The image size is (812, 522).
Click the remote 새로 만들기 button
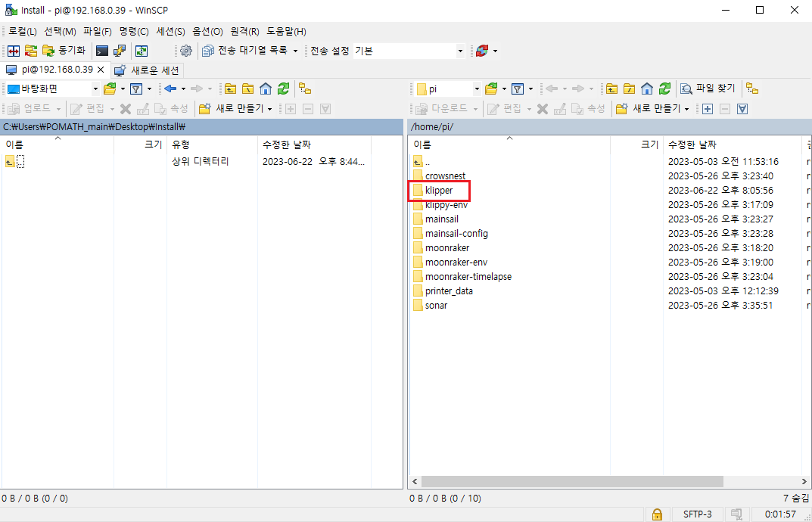pos(649,109)
